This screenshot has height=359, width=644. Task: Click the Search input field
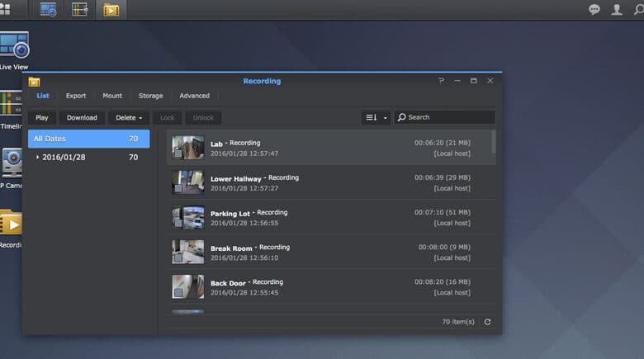(x=445, y=117)
